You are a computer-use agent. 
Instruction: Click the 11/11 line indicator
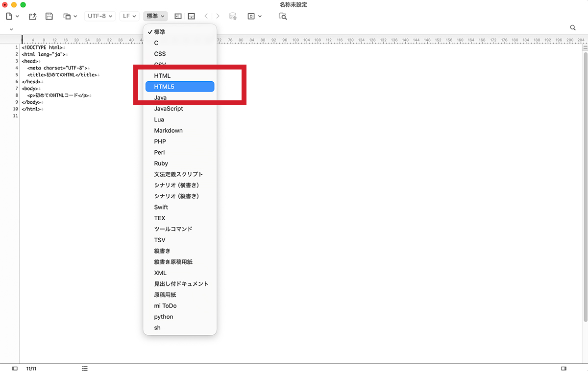(x=31, y=369)
